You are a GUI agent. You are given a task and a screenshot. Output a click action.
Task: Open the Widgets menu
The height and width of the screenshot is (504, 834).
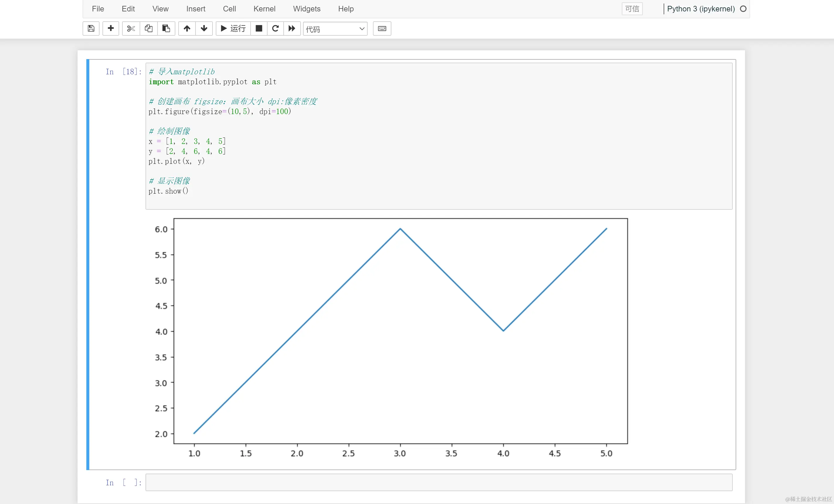tap(306, 9)
